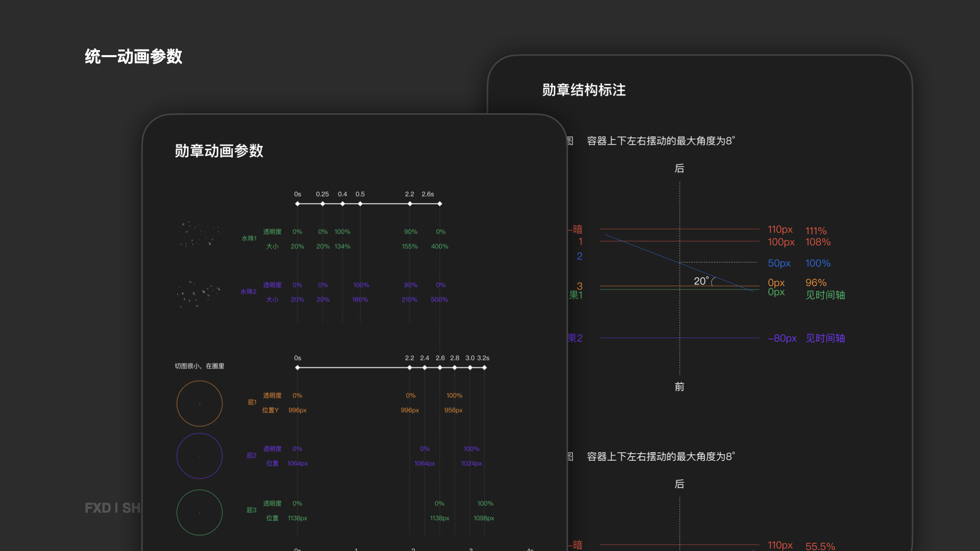Screen dimensions: 980x551
Task: Click the 3.0 marker on the layer timeline
Action: tap(470, 367)
